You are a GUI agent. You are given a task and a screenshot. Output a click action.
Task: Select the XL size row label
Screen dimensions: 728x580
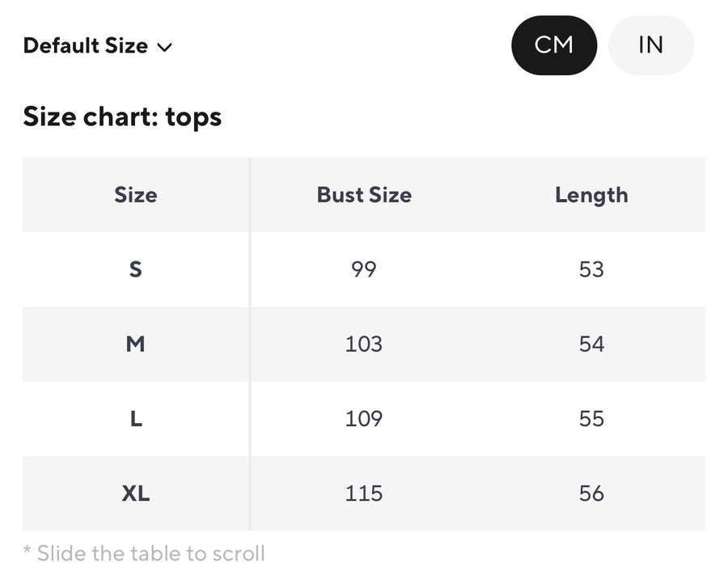[x=136, y=493]
